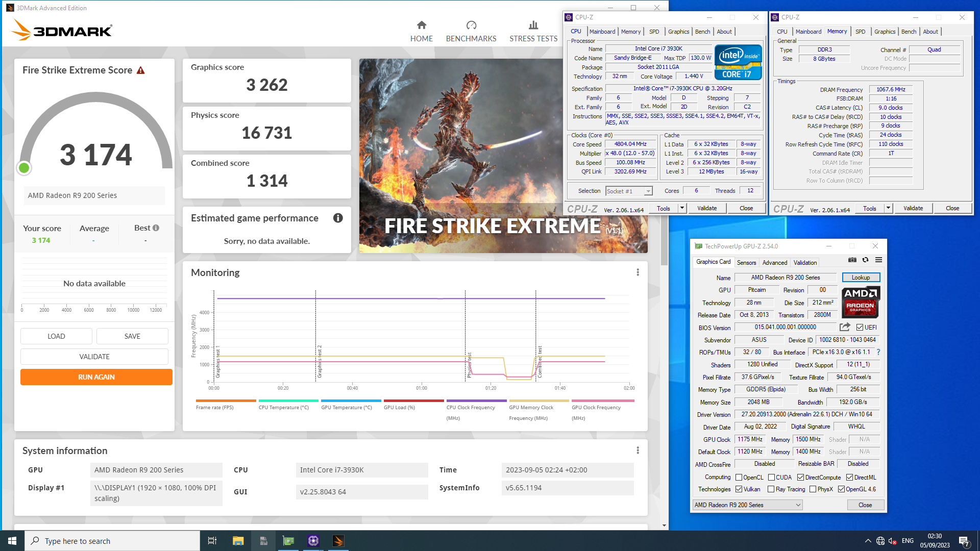The image size is (980, 551).
Task: Open Task View on the taskbar
Action: (212, 541)
